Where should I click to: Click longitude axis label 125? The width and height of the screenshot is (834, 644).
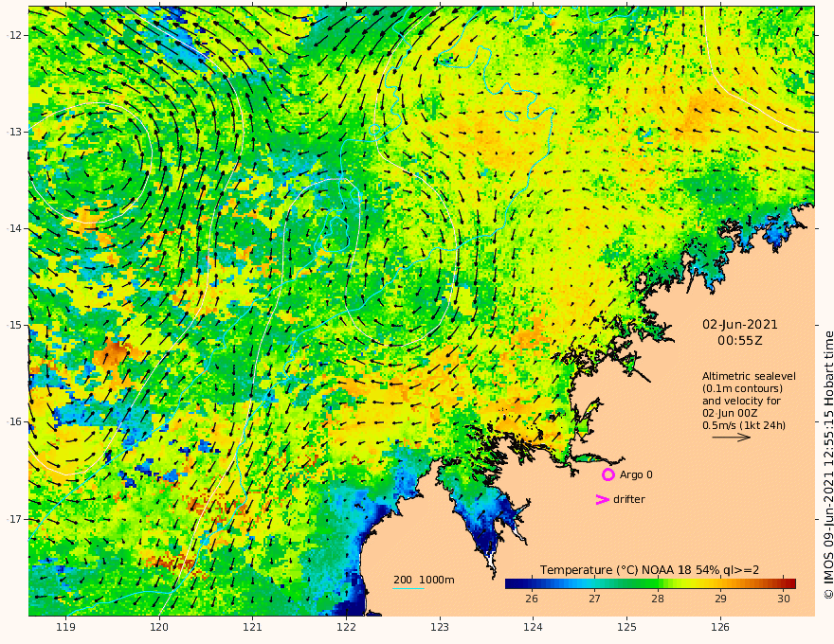click(626, 627)
